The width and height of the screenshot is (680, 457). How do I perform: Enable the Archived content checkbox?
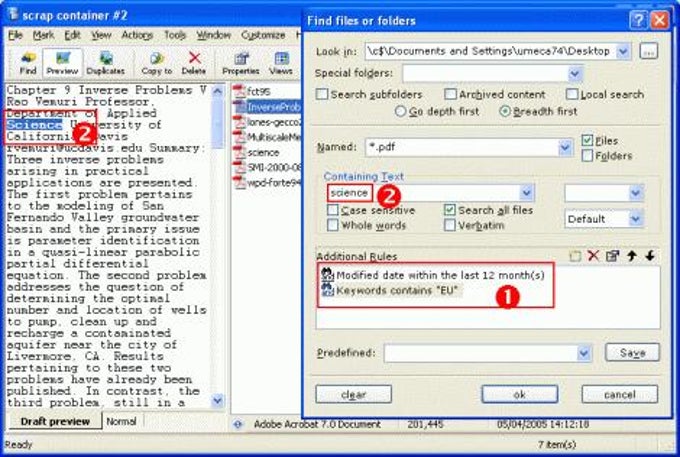point(451,94)
